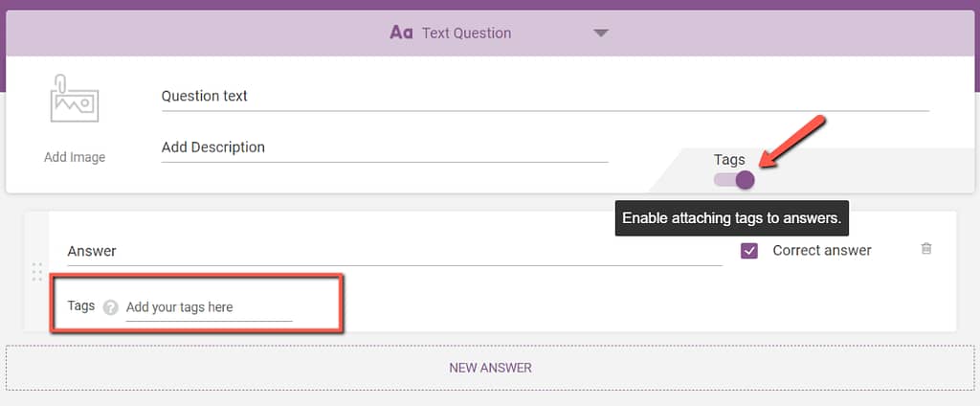Toggle the Tags switch off
This screenshot has height=406, width=980.
pyautogui.click(x=734, y=180)
